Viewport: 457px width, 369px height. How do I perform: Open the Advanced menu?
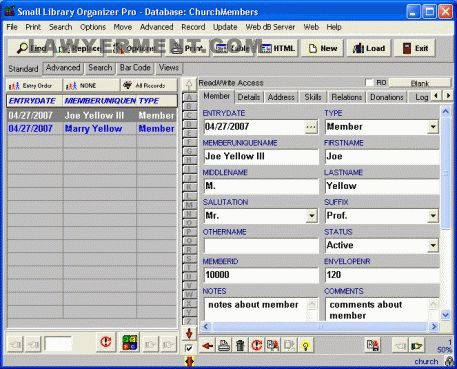point(156,27)
